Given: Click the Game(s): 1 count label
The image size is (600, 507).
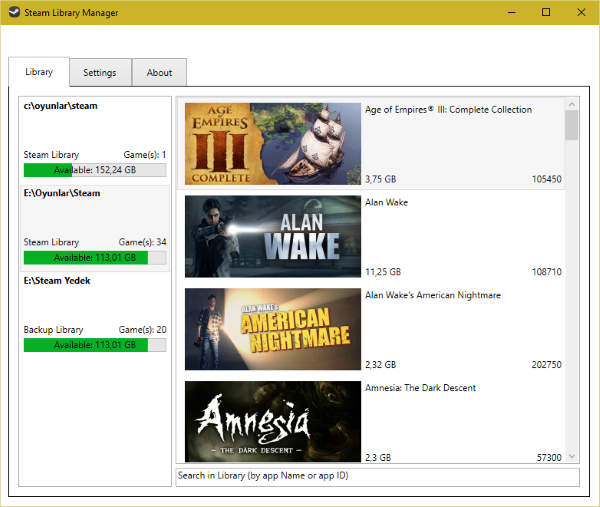Looking at the screenshot, I should click(145, 155).
